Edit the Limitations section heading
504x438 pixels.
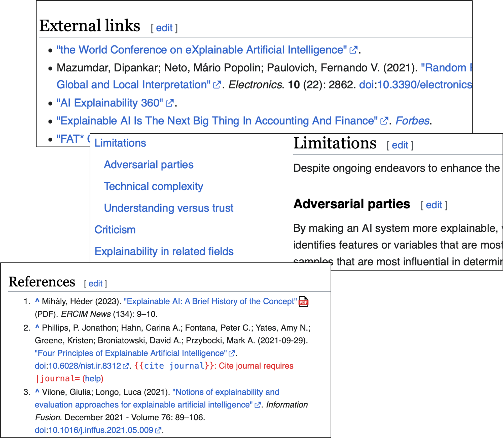click(x=400, y=145)
